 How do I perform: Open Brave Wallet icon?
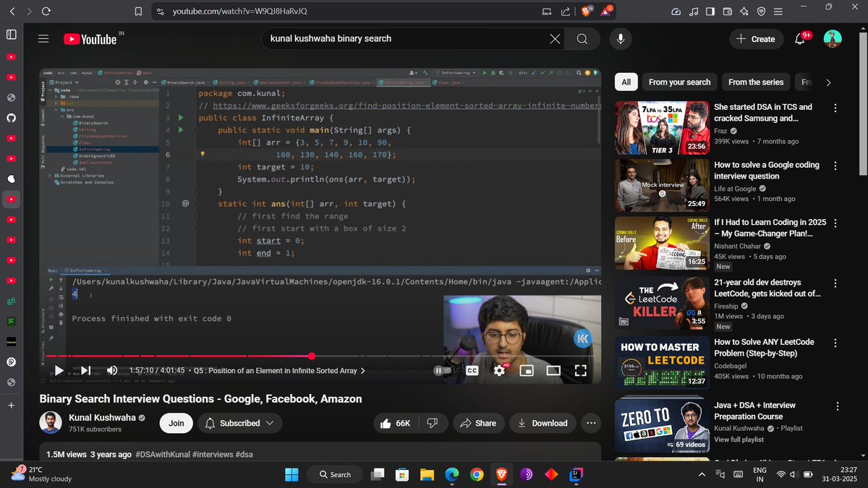(x=727, y=12)
